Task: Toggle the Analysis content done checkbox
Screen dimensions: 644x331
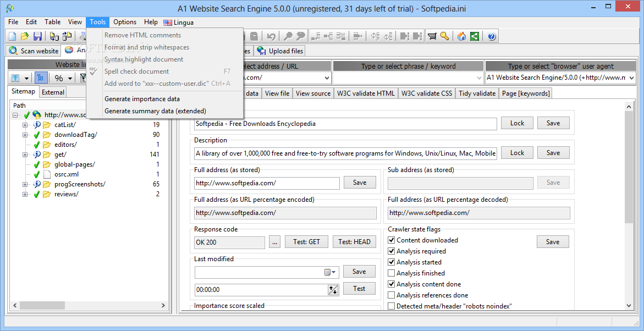Action: (392, 284)
